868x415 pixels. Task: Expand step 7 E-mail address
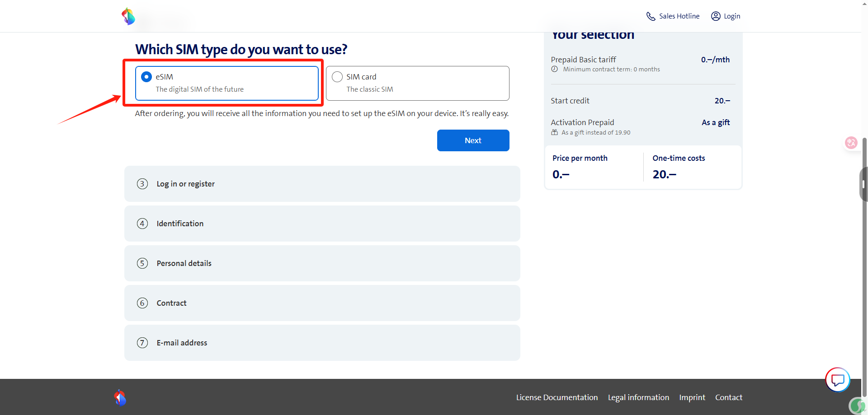tap(322, 343)
